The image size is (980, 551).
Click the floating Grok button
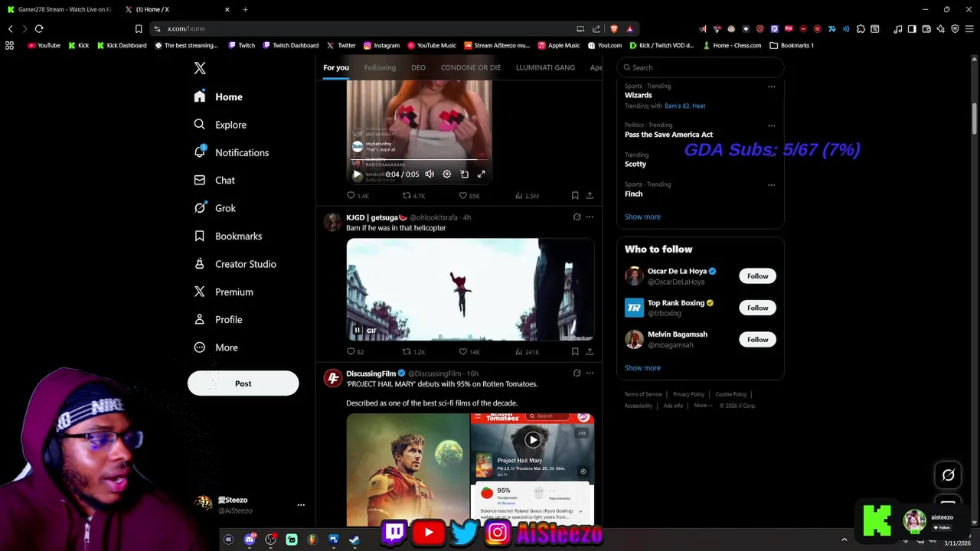click(948, 475)
